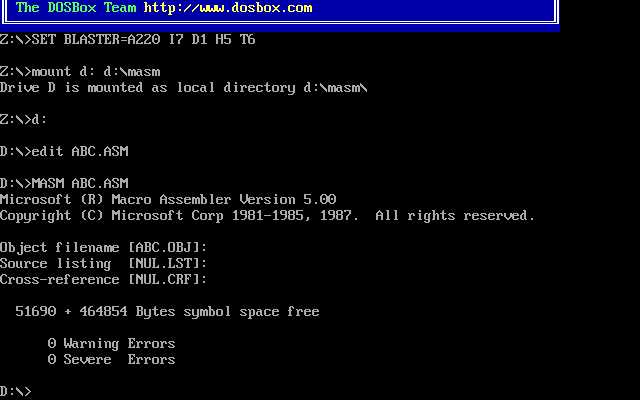Click the http://www.dosbox.com URL text
This screenshot has width=640, height=400.
point(228,7)
